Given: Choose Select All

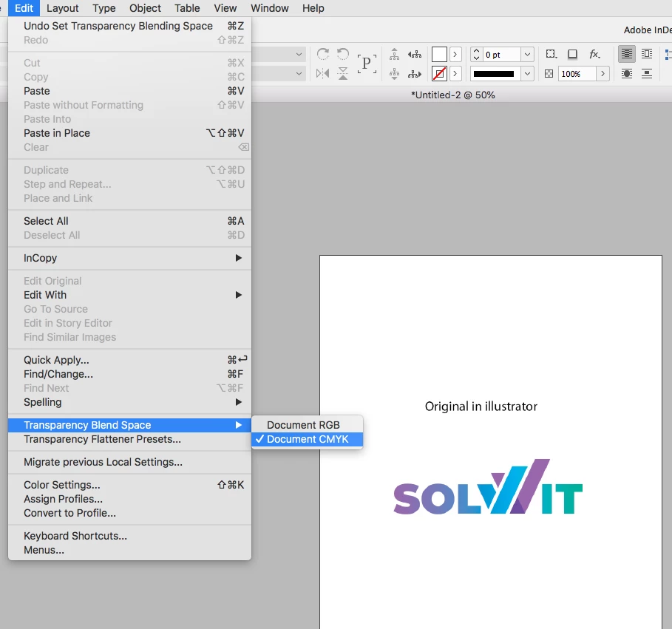Looking at the screenshot, I should tap(129, 221).
